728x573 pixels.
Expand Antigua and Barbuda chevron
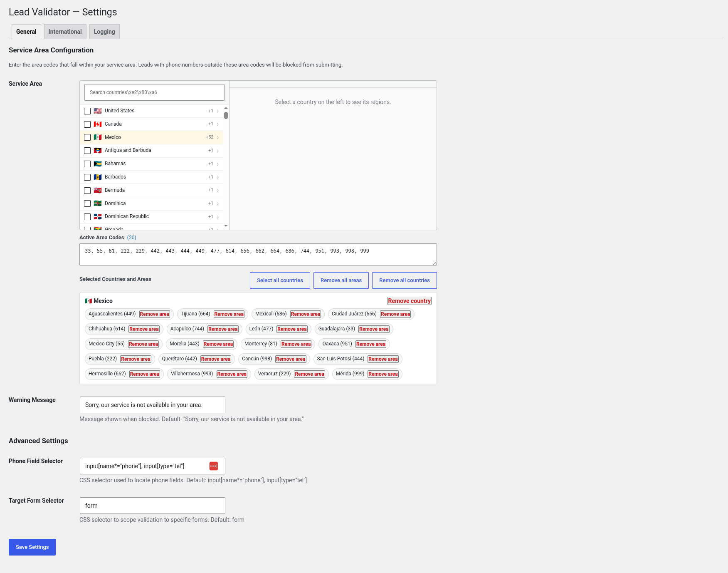click(218, 151)
